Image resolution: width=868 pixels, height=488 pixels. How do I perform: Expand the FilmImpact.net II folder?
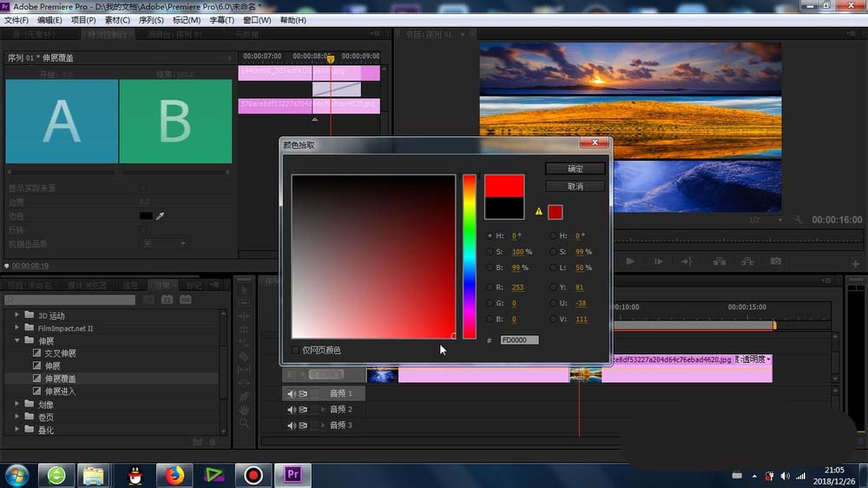click(16, 327)
